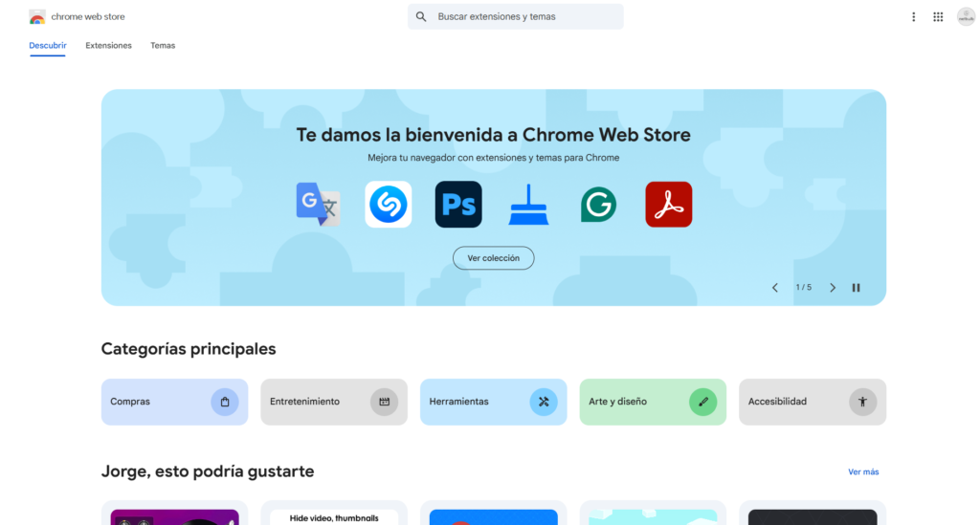Click the pencil icon on Arte y diseño

pyautogui.click(x=703, y=402)
